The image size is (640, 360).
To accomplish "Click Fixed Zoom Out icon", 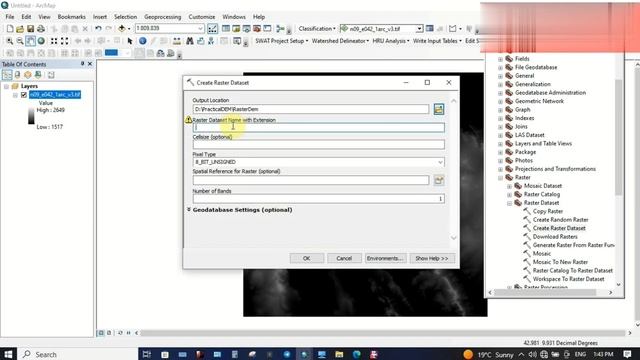I will [64, 41].
